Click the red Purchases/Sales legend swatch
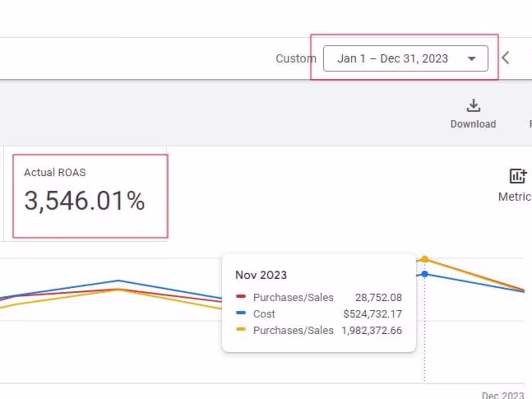The height and width of the screenshot is (399, 532). (241, 297)
